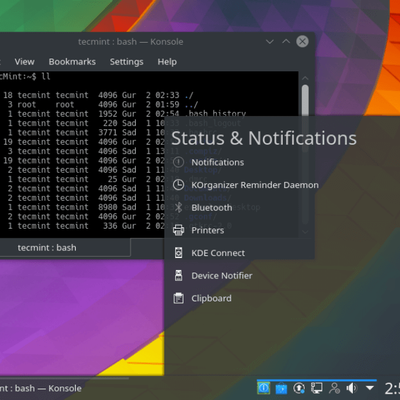This screenshot has width=400, height=400.
Task: Click the network monitor tray icon
Action: tap(317, 388)
